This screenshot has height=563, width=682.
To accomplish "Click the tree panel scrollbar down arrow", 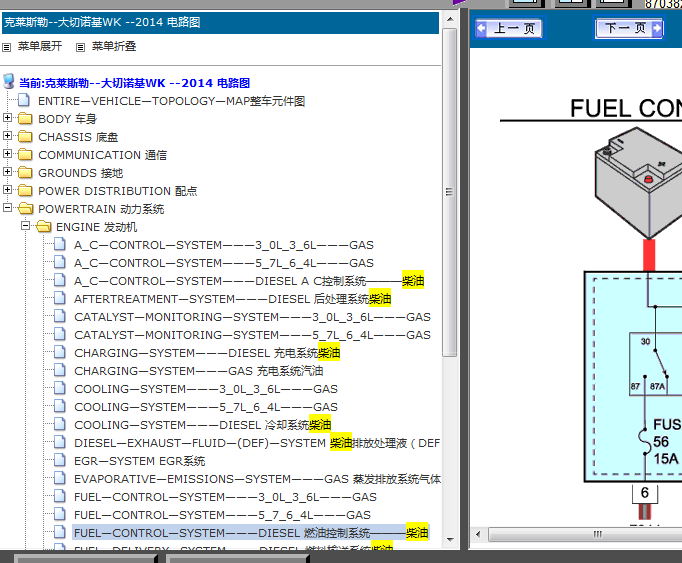I will pos(450,540).
